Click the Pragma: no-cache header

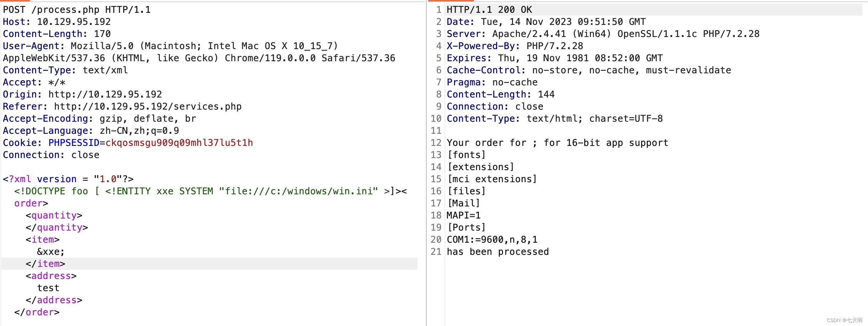pos(492,82)
